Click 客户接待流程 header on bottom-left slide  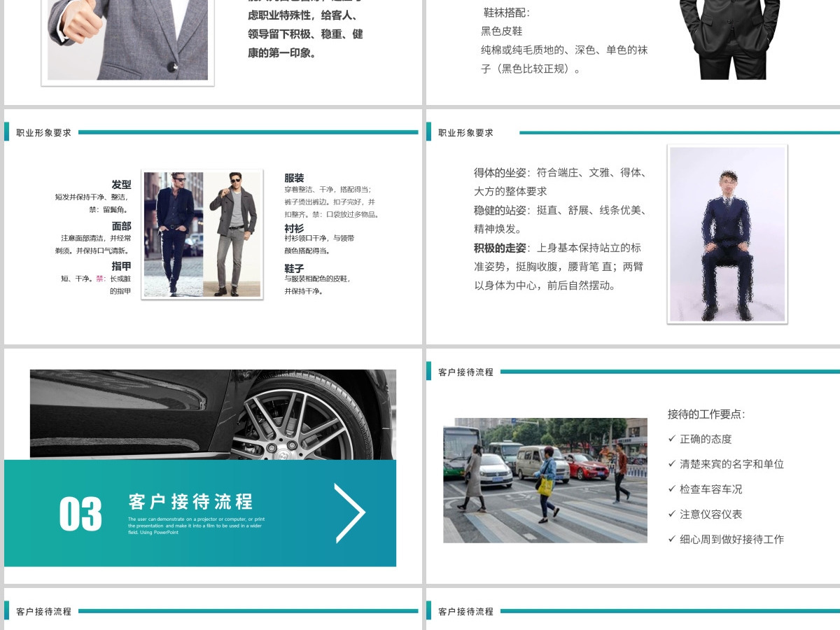click(x=44, y=611)
